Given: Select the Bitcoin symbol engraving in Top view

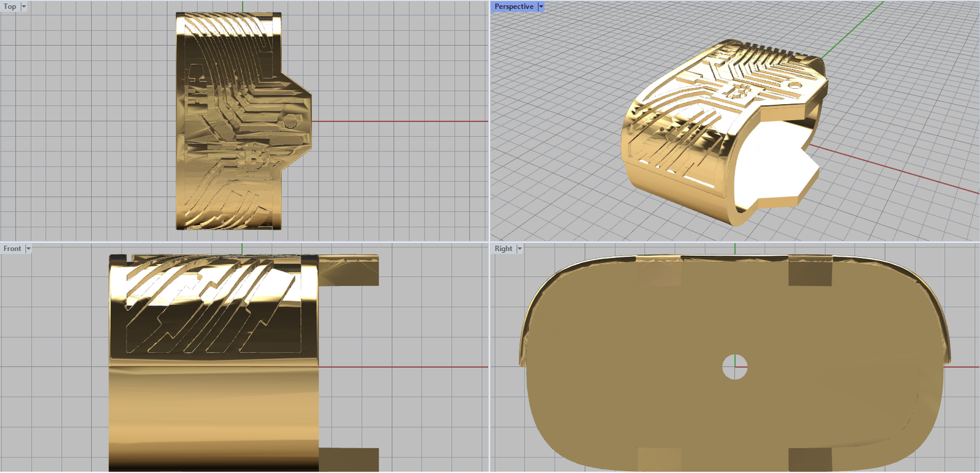Looking at the screenshot, I should pyautogui.click(x=252, y=156).
